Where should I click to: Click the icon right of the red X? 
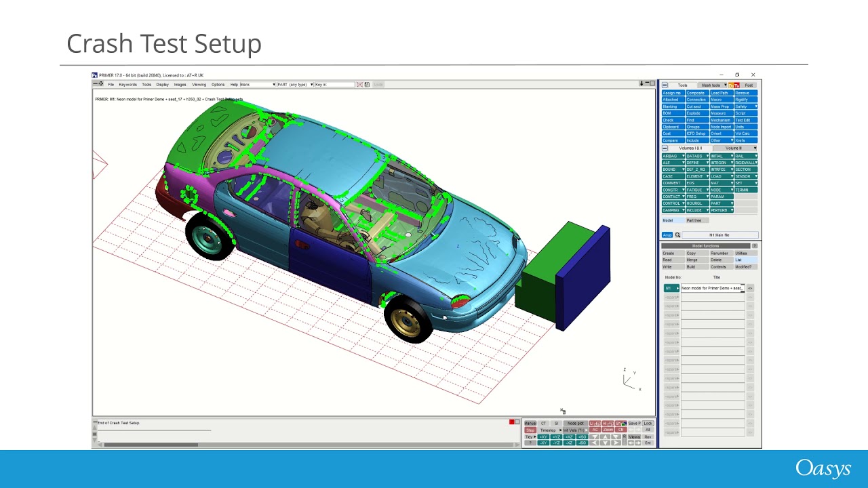coord(367,85)
